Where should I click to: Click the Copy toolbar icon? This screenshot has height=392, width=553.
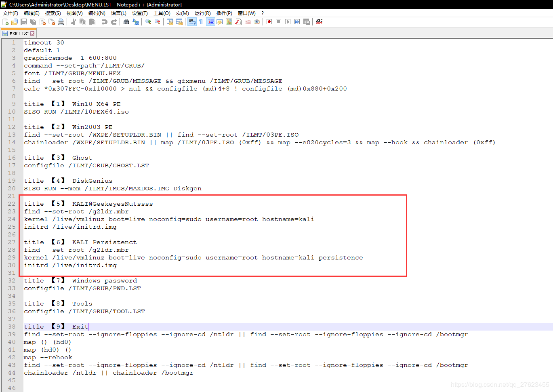click(x=83, y=22)
